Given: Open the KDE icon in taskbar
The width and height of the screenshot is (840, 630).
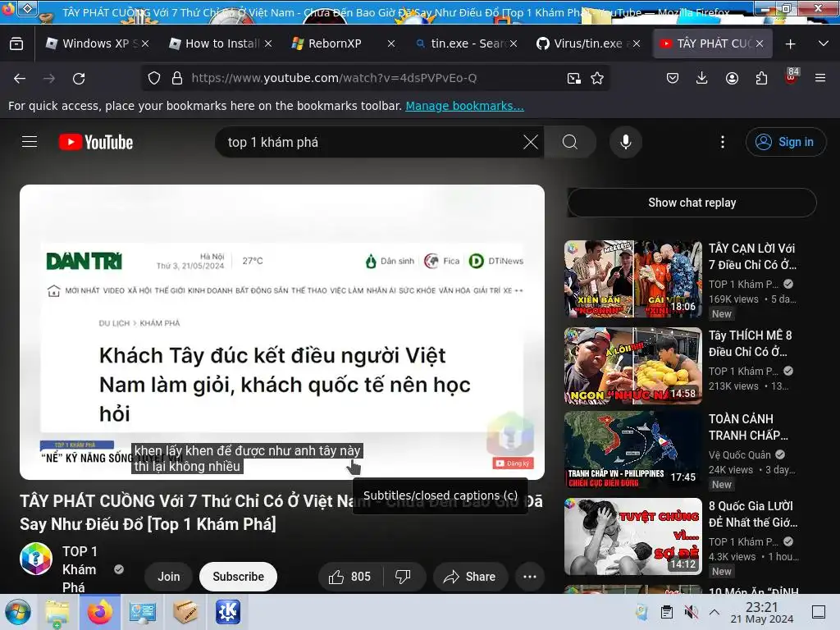Looking at the screenshot, I should click(x=228, y=612).
